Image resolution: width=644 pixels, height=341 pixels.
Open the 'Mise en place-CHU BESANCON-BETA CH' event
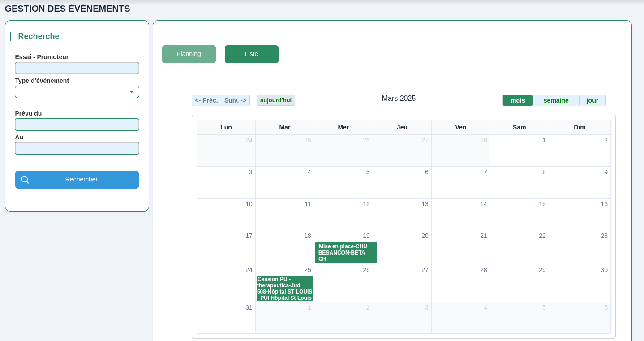pyautogui.click(x=346, y=252)
